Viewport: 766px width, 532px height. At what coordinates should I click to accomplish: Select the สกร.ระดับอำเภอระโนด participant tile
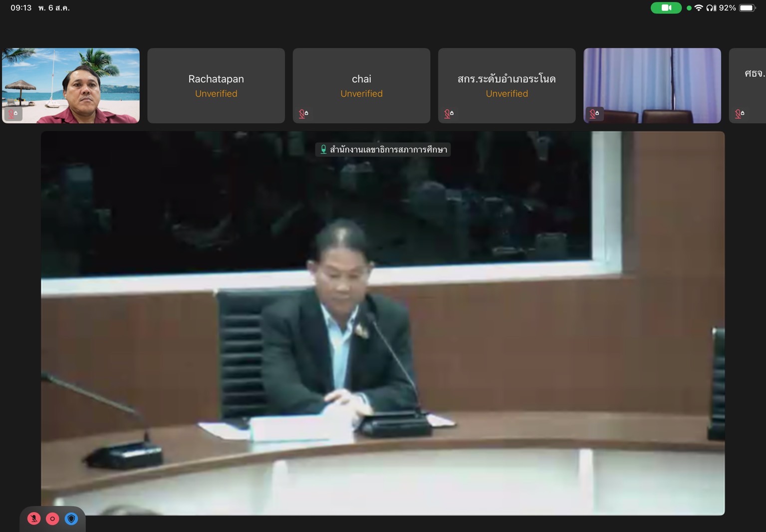[x=507, y=86]
